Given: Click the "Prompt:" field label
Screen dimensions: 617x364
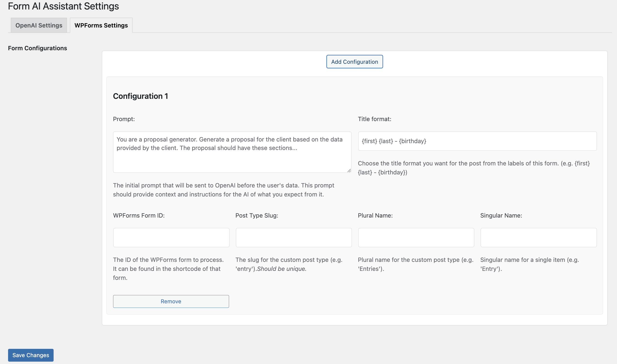Looking at the screenshot, I should [x=124, y=119].
